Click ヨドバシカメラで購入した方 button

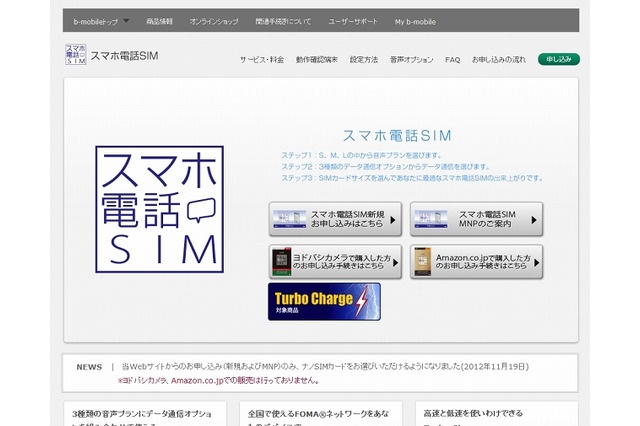[x=335, y=262]
